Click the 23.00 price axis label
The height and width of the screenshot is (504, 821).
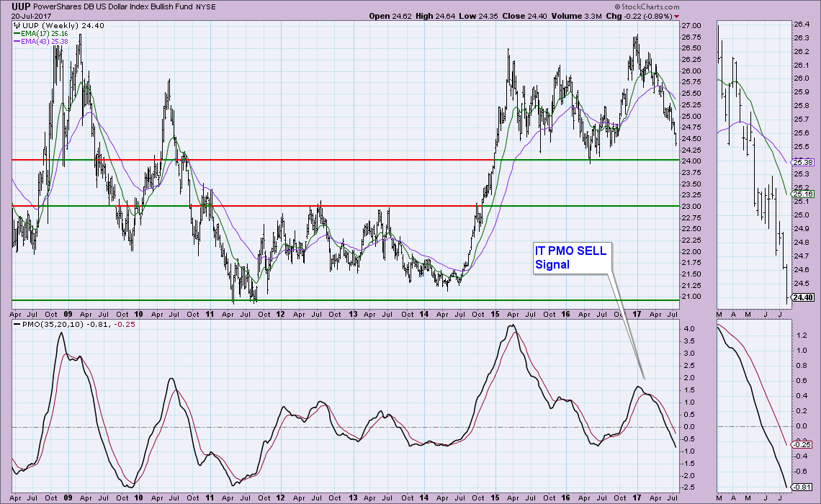[x=691, y=206]
